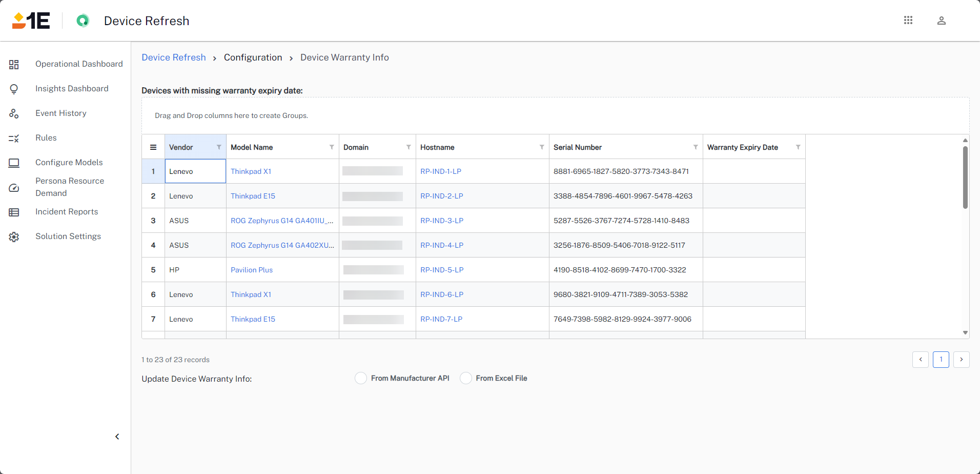
Task: Click the Device Refresh breadcrumb link
Action: [x=174, y=57]
